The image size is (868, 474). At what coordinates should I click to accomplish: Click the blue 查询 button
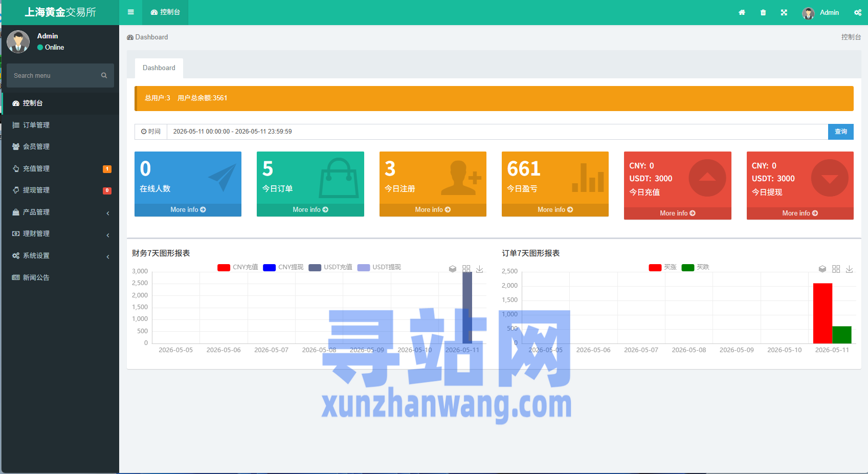[x=841, y=132]
